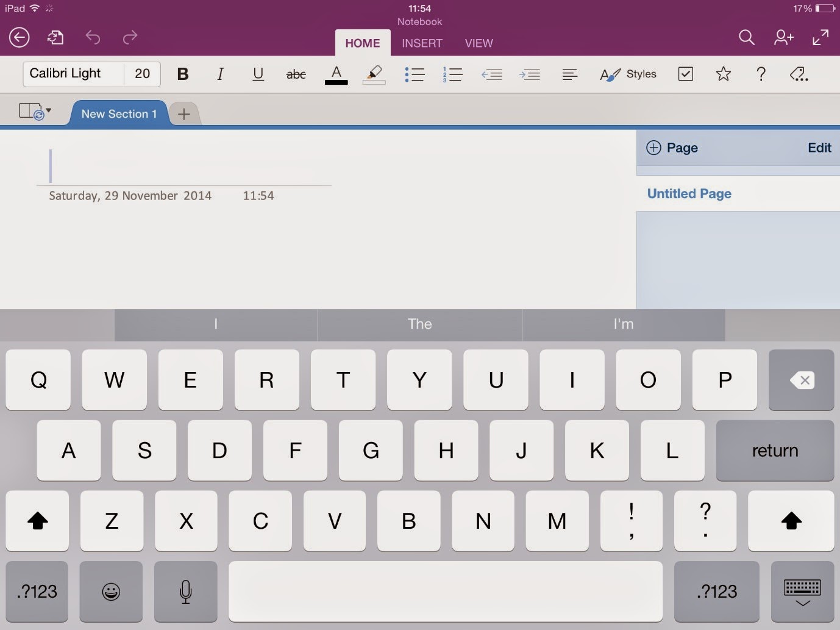Viewport: 840px width, 630px height.
Task: Tap the exclamation and comma key
Action: pyautogui.click(x=632, y=521)
